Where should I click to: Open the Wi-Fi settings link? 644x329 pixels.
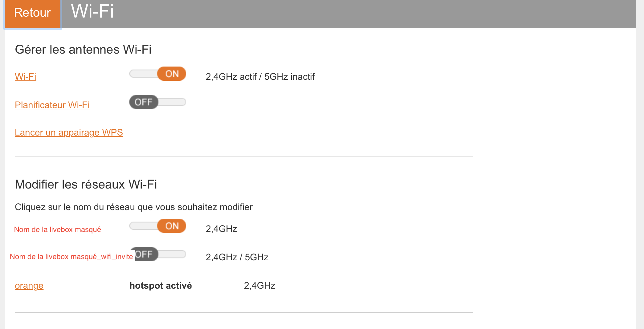tap(26, 77)
